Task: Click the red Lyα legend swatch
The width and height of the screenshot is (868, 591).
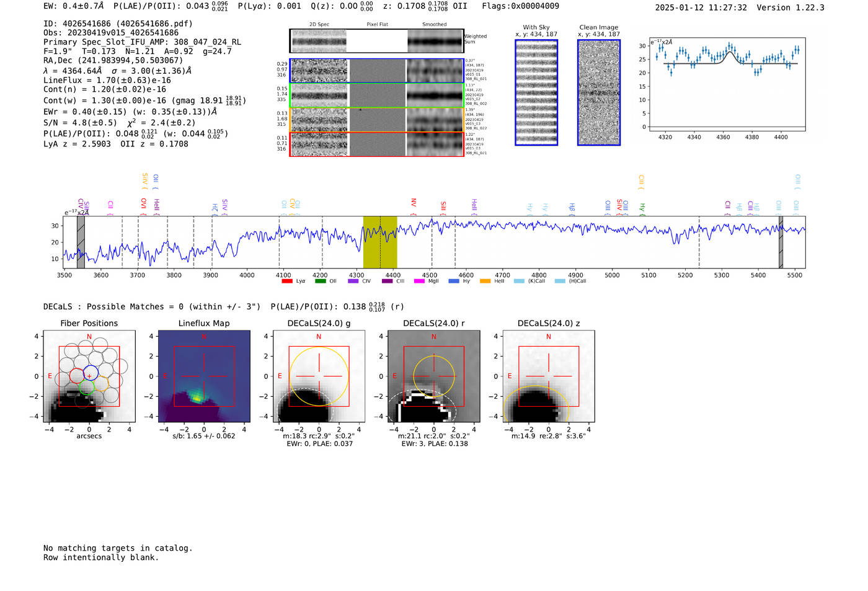Action: 286,281
